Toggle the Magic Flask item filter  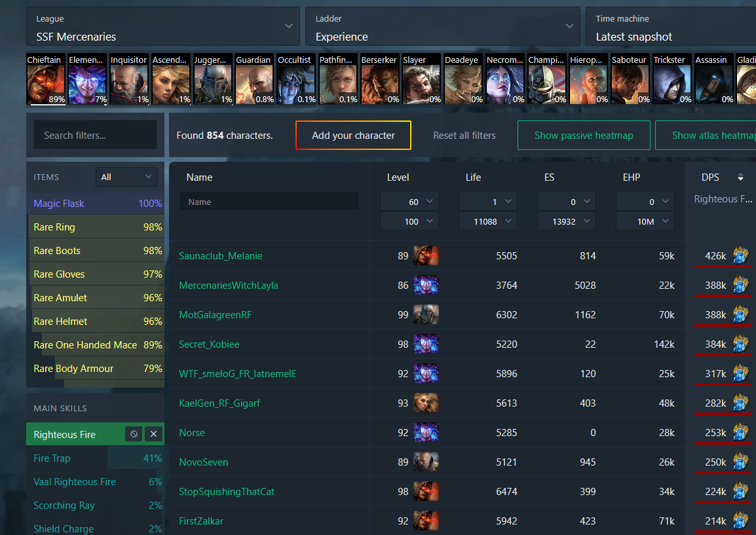pyautogui.click(x=96, y=204)
